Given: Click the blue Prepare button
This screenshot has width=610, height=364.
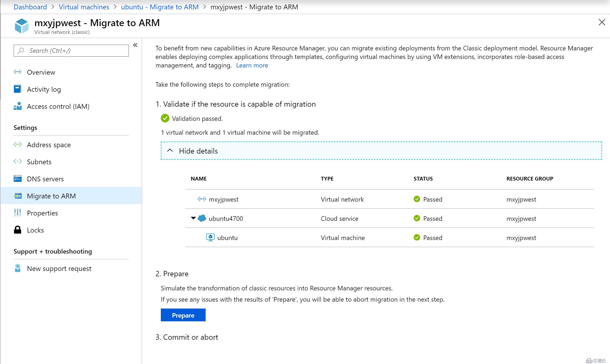Looking at the screenshot, I should tap(183, 315).
